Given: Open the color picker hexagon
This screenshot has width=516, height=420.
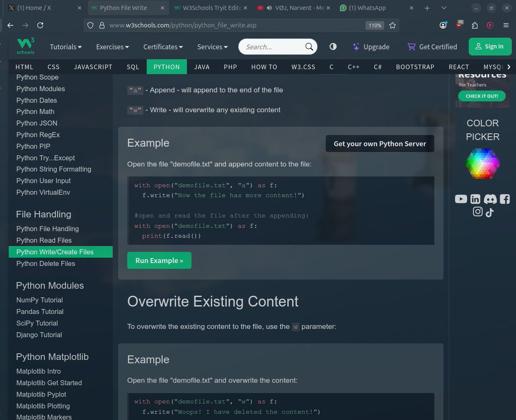Looking at the screenshot, I should 482,163.
